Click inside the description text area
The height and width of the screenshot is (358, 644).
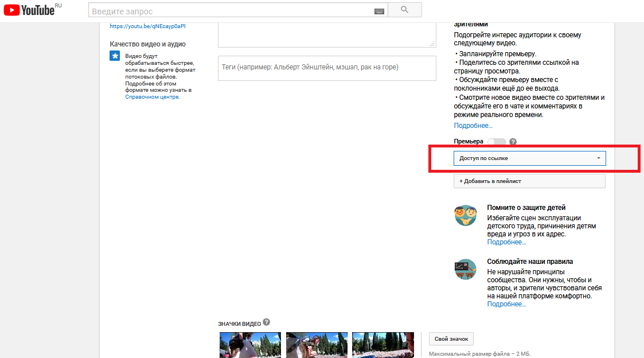327,34
